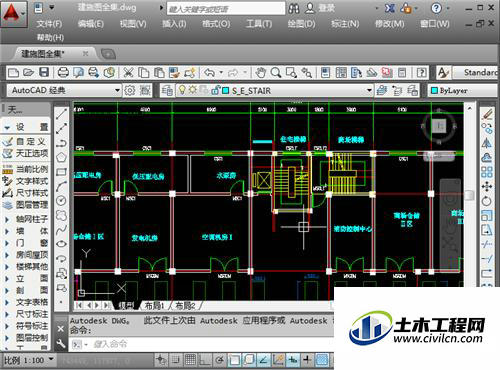Expand 轴网柱子 in the 天正 panel

click(x=7, y=219)
